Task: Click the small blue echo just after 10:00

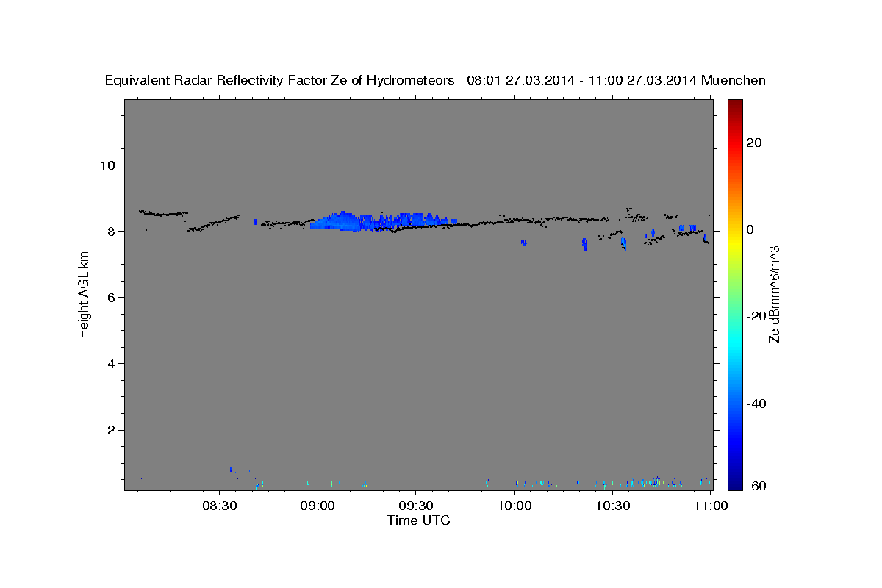Action: (x=524, y=243)
